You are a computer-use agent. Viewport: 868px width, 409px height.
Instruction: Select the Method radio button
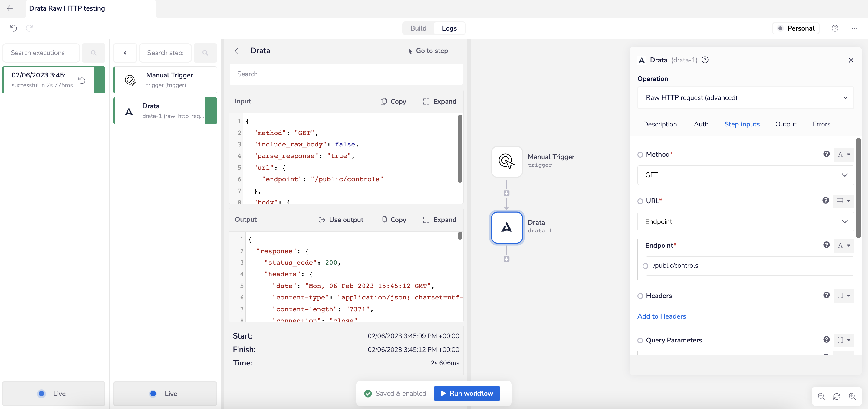click(640, 155)
